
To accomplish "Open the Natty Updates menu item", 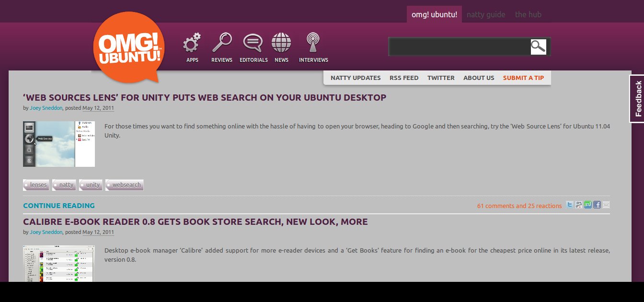I will click(x=356, y=78).
